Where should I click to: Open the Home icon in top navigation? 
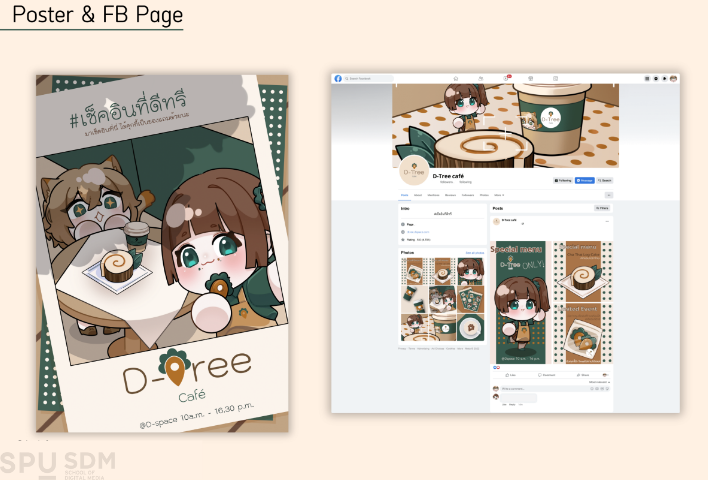click(x=455, y=78)
